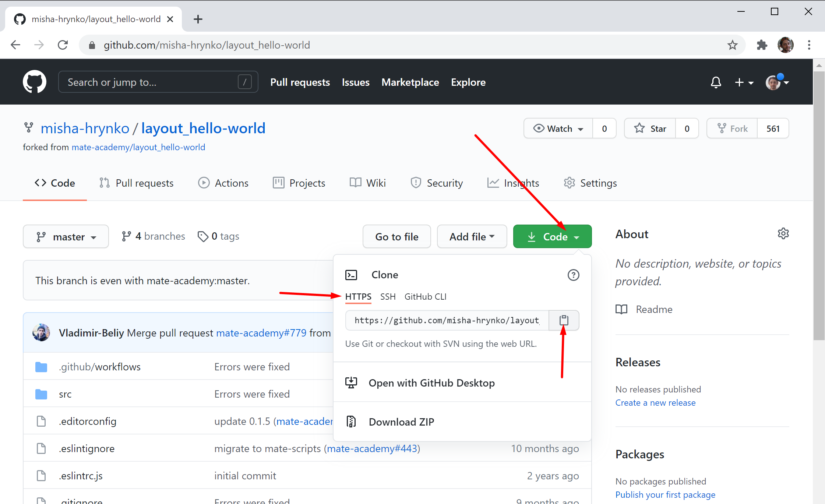This screenshot has width=825, height=504.
Task: Click the Settings tab in repository navigation
Action: click(590, 183)
